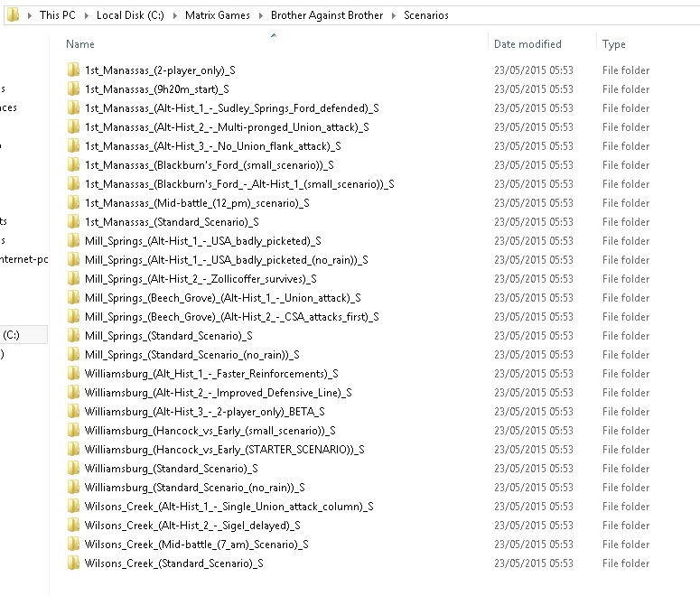Select Williamsburg_(Alt_Hist_1_-_Faster_Reinforcements)_S name text

(x=211, y=374)
